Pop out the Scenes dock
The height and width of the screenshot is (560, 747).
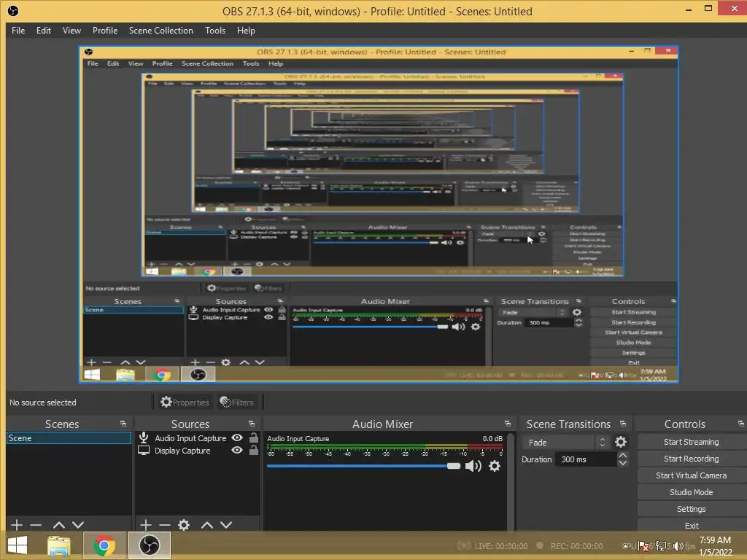123,424
